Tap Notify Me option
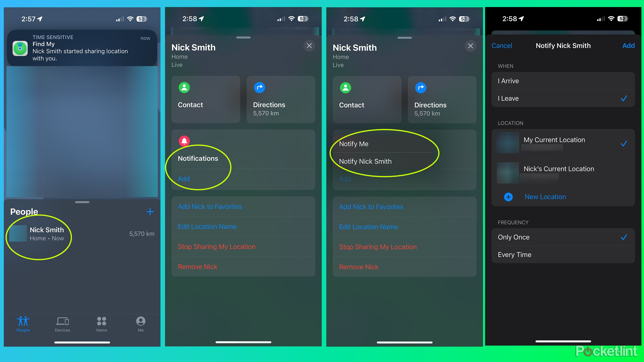Viewport: 644px width, 362px height. (x=354, y=144)
